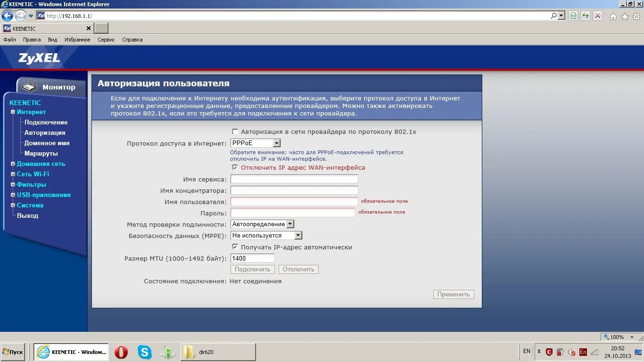Click the red En tray icon
Screen dimensions: 644x362
583,352
